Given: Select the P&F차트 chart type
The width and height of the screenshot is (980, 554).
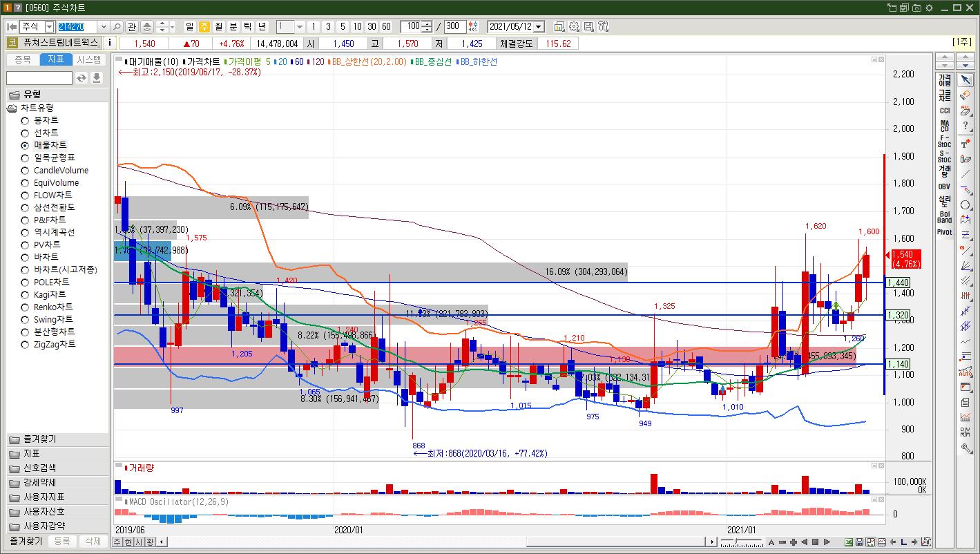Looking at the screenshot, I should [x=44, y=220].
